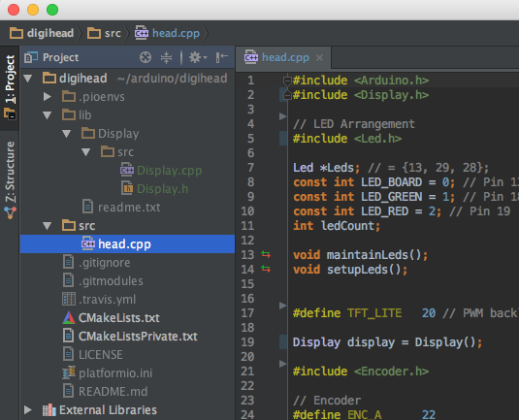The height and width of the screenshot is (420, 519).
Task: Collapse the lib folder
Action: [x=48, y=115]
